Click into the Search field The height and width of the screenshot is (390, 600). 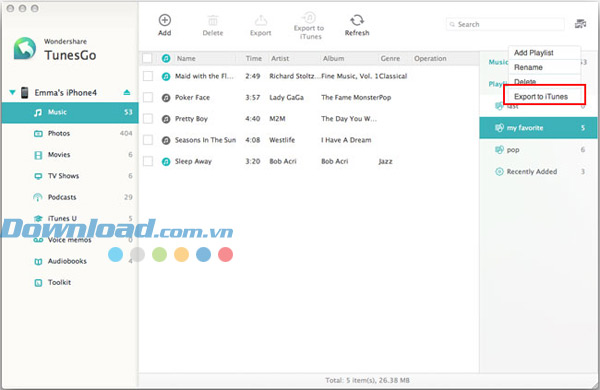coord(505,24)
